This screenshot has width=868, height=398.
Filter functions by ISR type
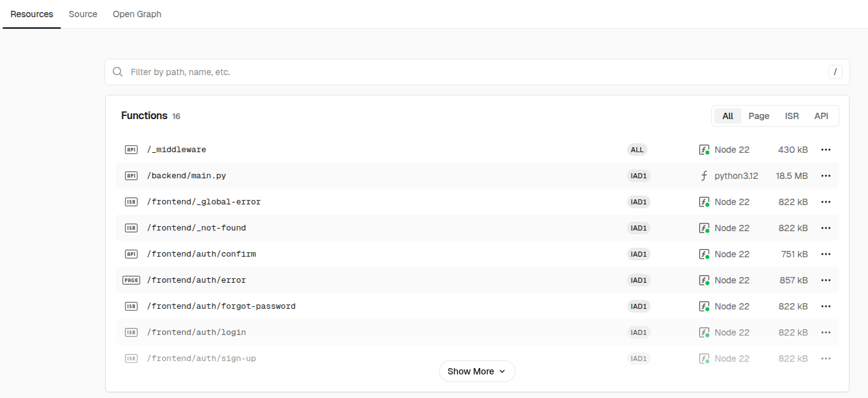click(792, 116)
